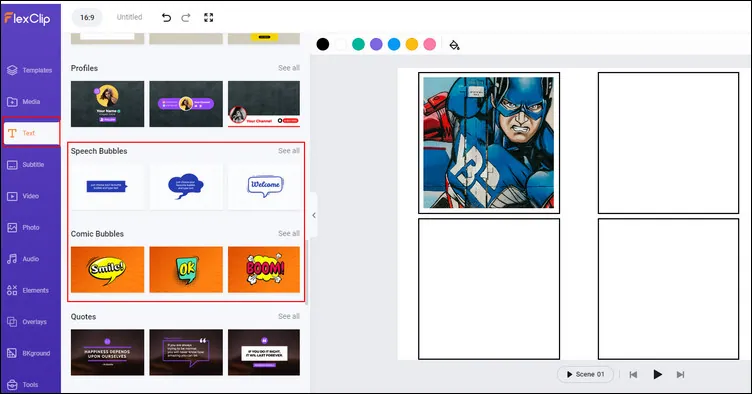Select the empty bottom-right comic panel
The width and height of the screenshot is (752, 394).
(x=668, y=289)
